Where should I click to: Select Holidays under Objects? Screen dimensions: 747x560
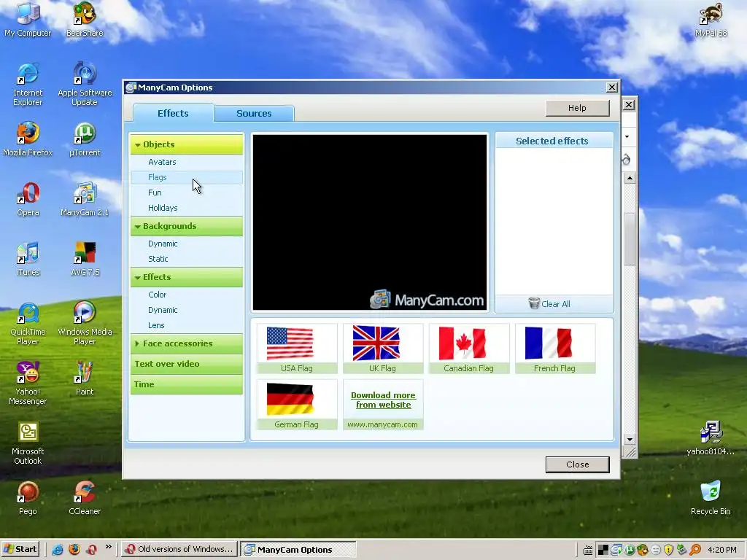186,208
